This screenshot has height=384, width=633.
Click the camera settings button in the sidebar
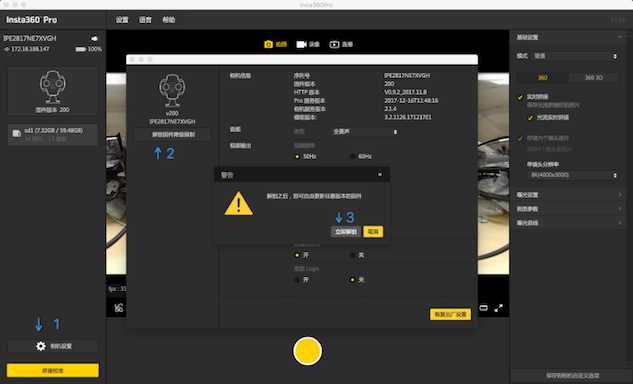point(53,346)
